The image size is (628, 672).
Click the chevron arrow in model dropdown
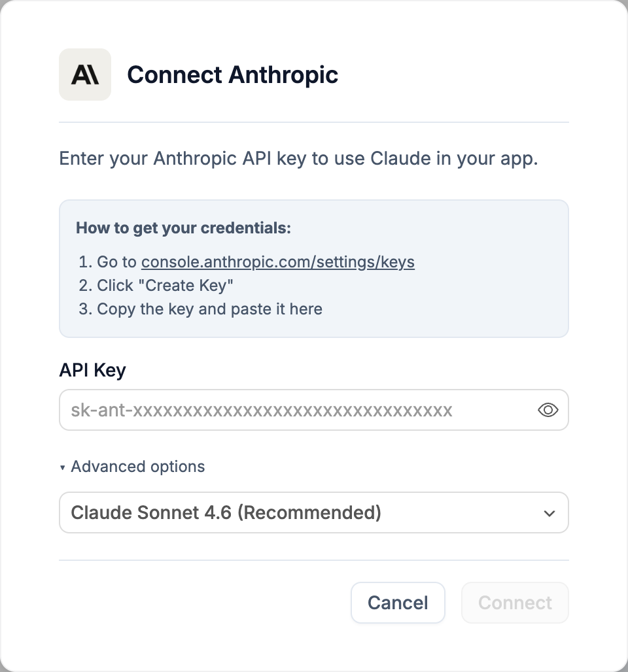point(549,513)
